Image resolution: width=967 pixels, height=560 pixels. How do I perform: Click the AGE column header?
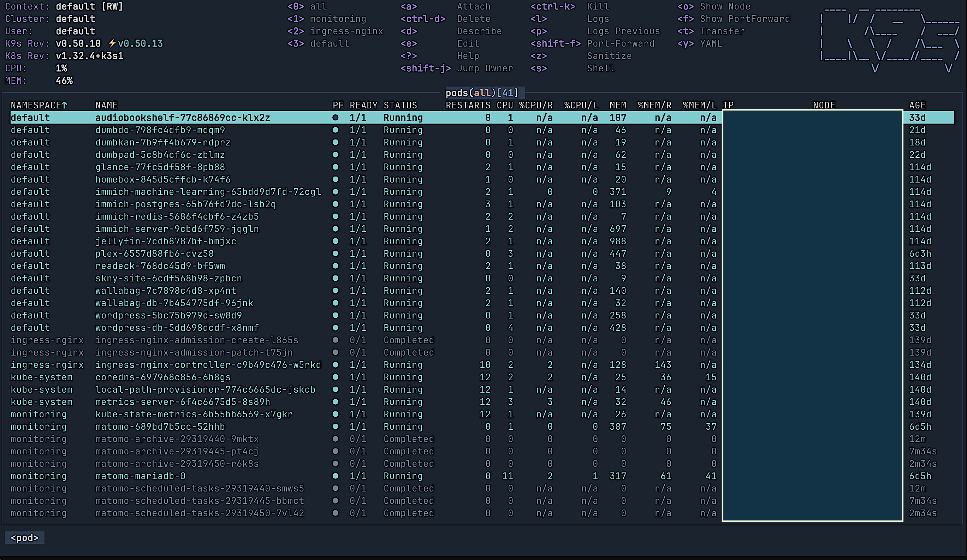[917, 105]
